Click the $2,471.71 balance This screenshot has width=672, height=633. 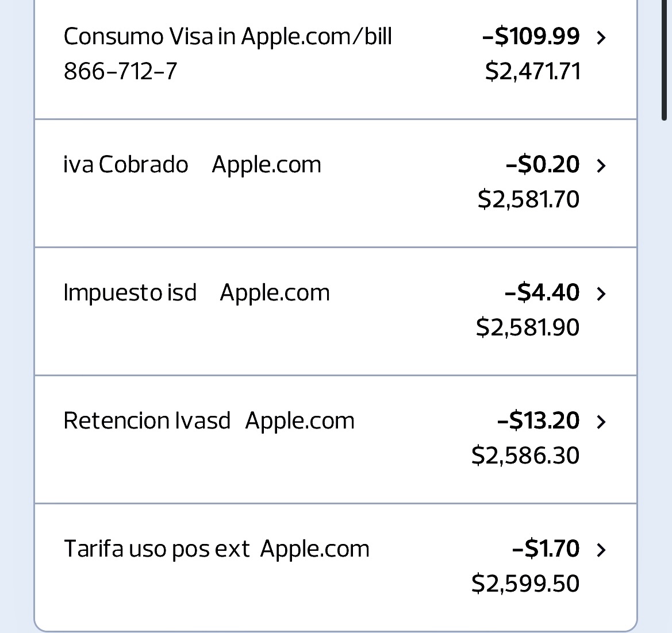coord(533,71)
